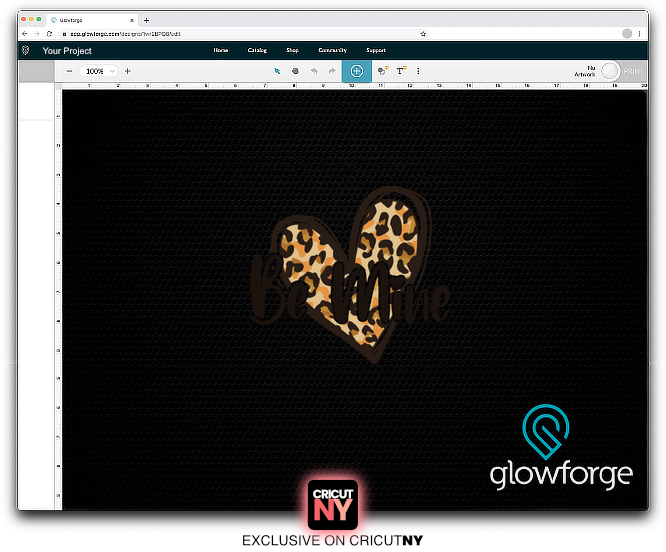Viewport: 666px width, 552px height.
Task: Select the Glowforge browser tab
Action: (x=92, y=20)
